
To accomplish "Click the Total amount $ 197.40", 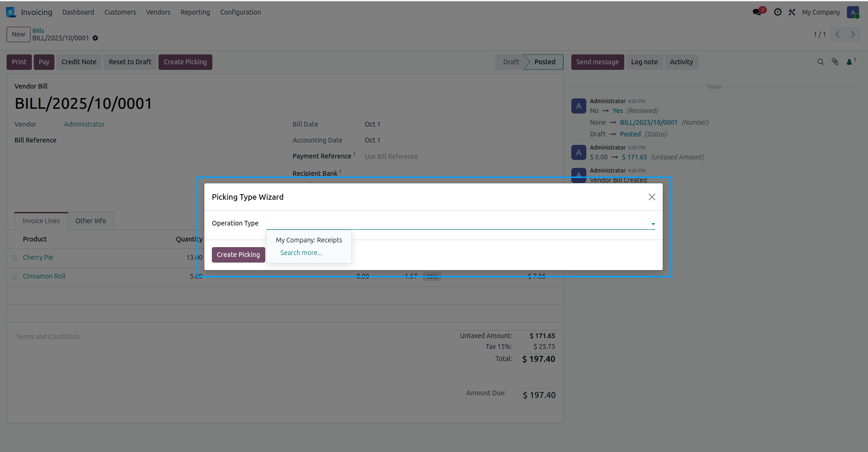I will (x=539, y=359).
